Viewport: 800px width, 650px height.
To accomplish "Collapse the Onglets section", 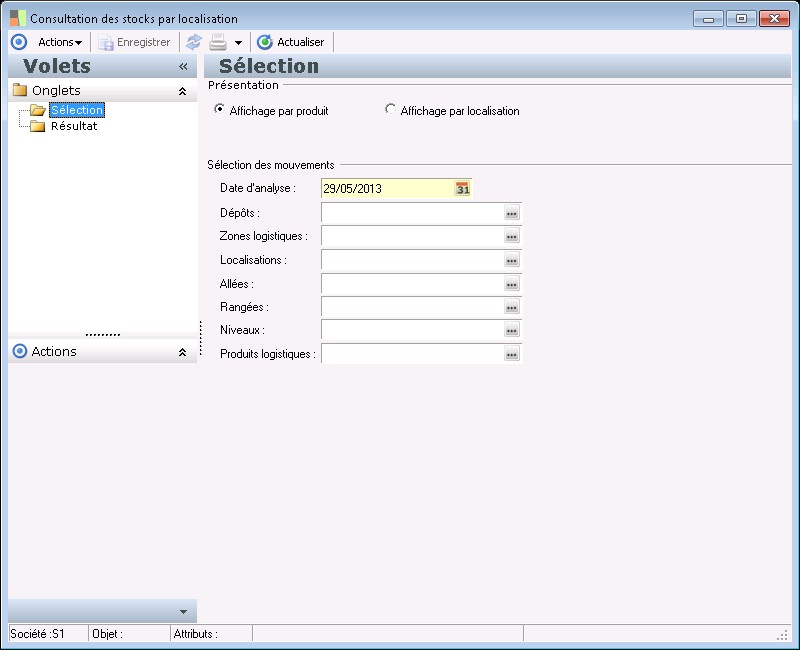I will 182,91.
